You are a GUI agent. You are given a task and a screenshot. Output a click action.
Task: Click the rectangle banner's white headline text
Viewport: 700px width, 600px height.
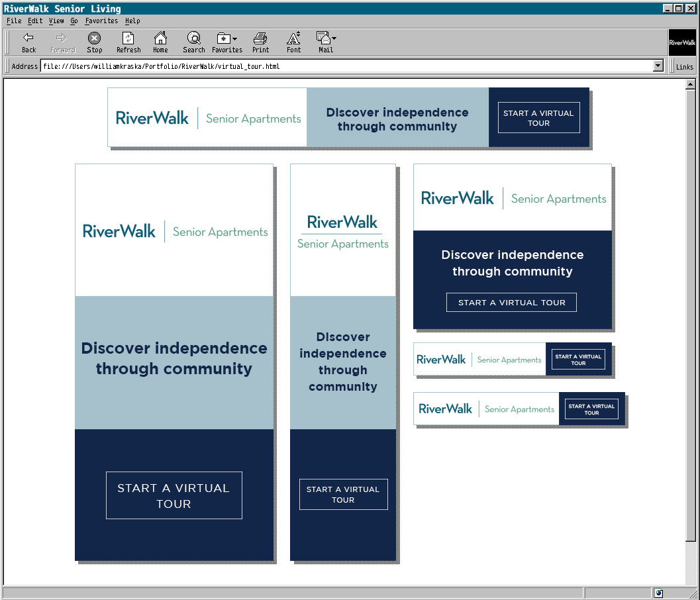click(513, 263)
